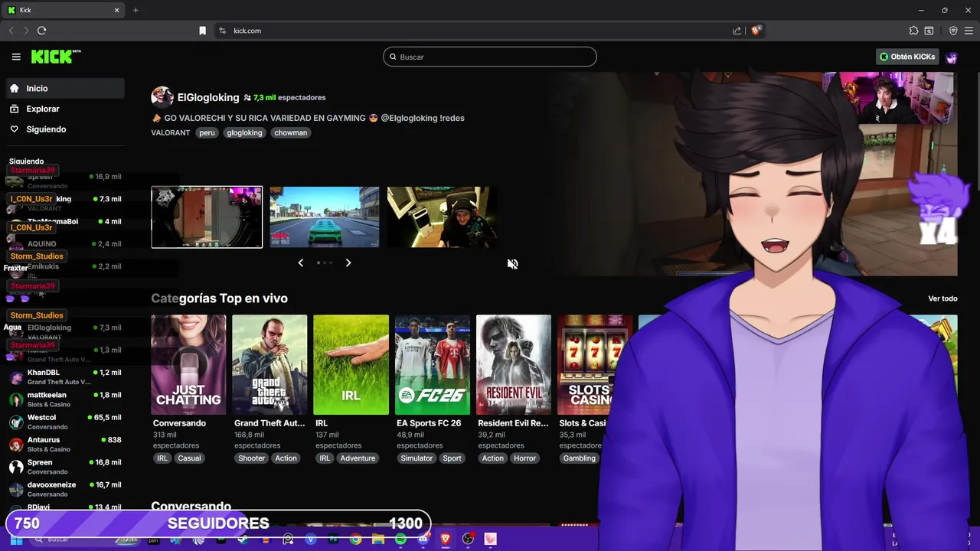The height and width of the screenshot is (551, 980).
Task: Click the share page icon
Action: 737,31
